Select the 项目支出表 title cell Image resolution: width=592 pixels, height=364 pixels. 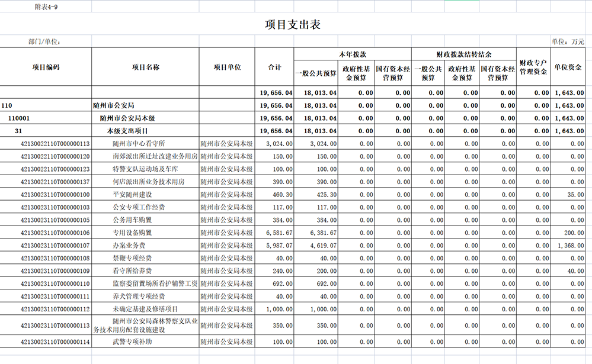point(293,25)
